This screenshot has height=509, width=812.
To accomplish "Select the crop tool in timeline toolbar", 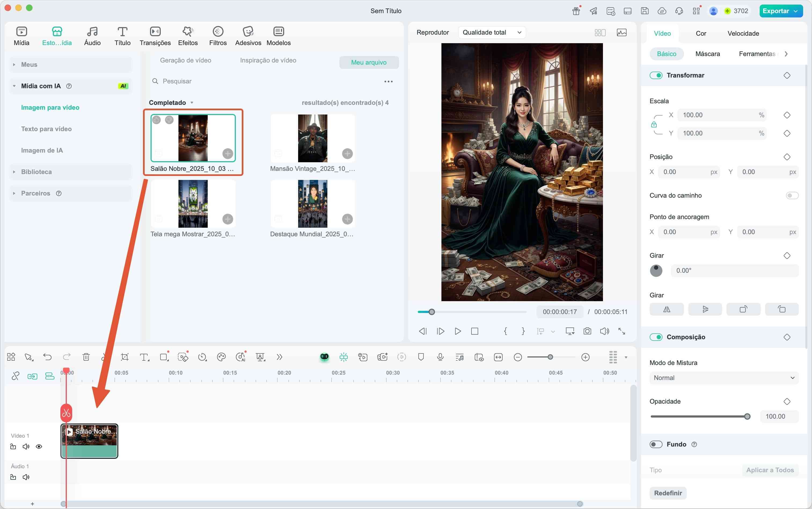I will pyautogui.click(x=125, y=357).
